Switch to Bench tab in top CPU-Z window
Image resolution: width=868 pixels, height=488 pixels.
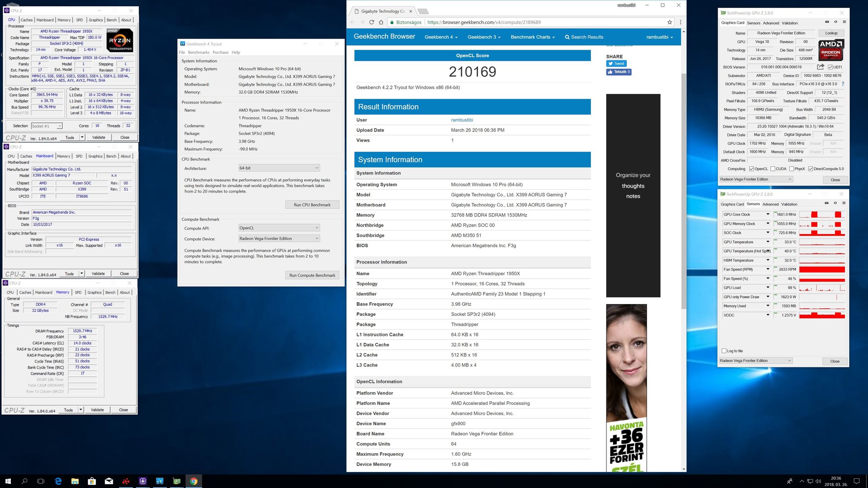(111, 20)
